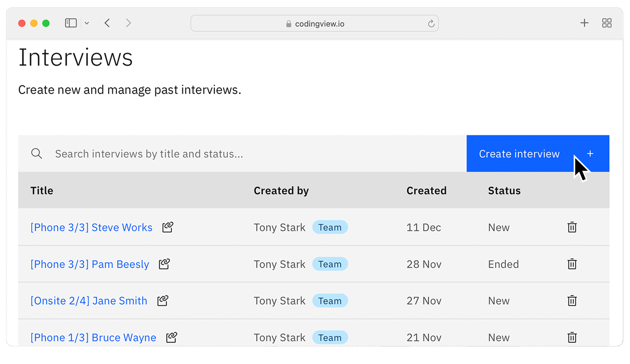Click Tony Stark in the Steve Works row

pos(280,228)
